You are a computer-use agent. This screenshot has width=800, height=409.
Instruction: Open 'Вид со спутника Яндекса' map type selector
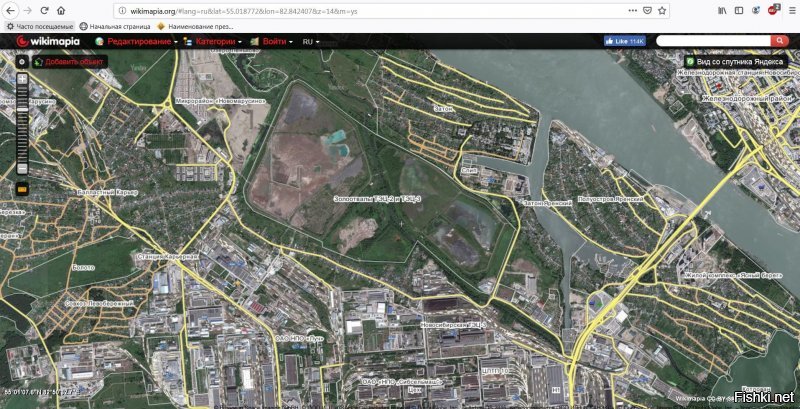736,62
